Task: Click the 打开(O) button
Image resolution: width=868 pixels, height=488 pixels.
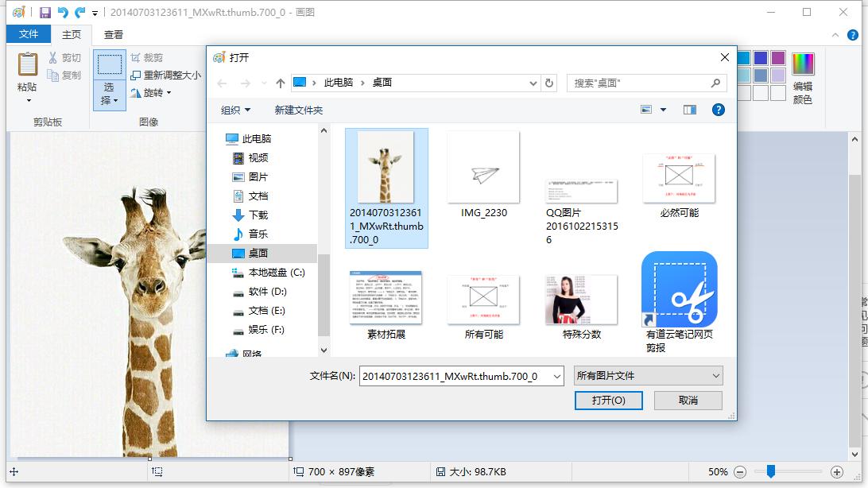Action: point(608,401)
